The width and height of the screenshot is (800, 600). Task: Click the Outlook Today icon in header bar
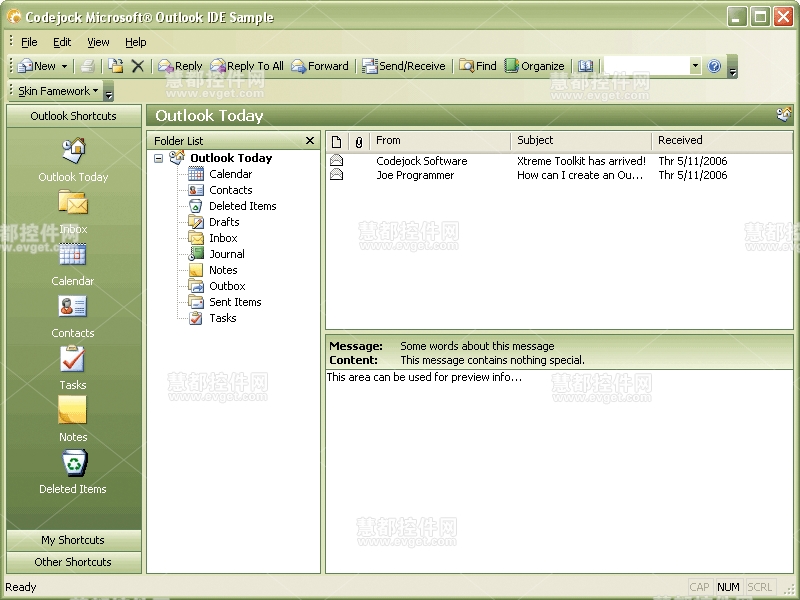tap(784, 115)
